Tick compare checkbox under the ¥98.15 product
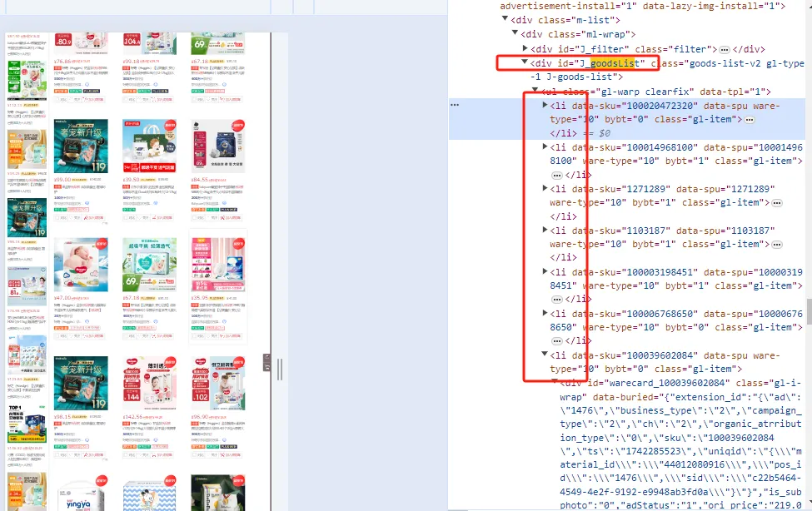Viewport: 812px width, 511px height. coord(57,455)
